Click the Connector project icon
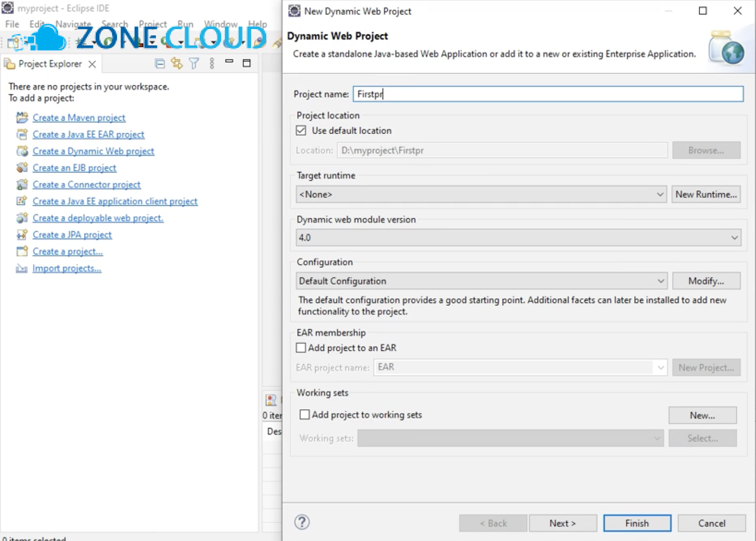756x541 pixels. 22,184
